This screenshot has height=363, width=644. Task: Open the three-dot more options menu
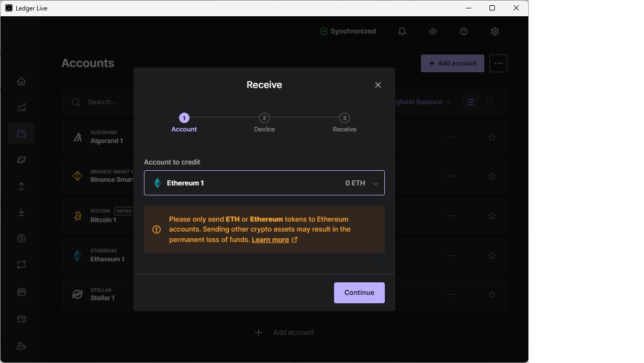[498, 63]
